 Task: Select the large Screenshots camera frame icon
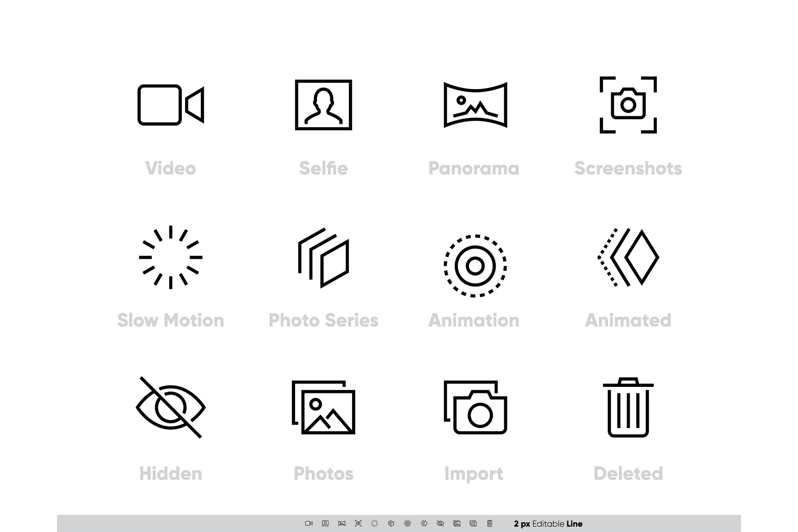(628, 105)
